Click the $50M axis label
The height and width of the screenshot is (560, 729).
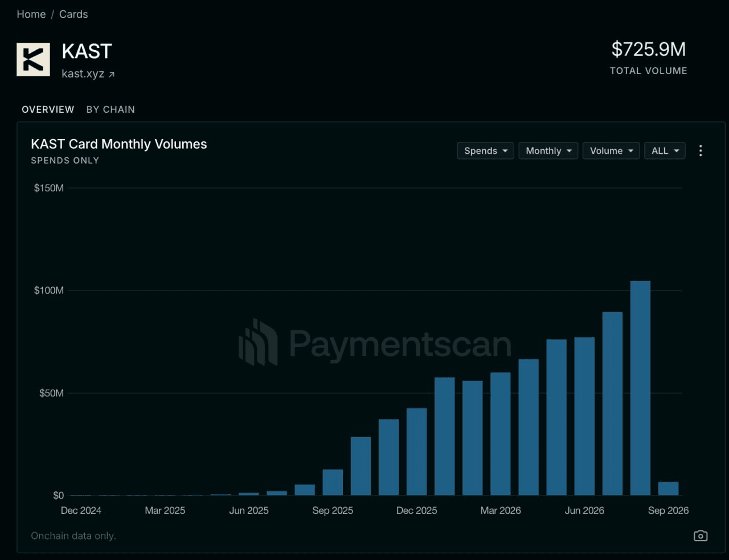(x=51, y=393)
